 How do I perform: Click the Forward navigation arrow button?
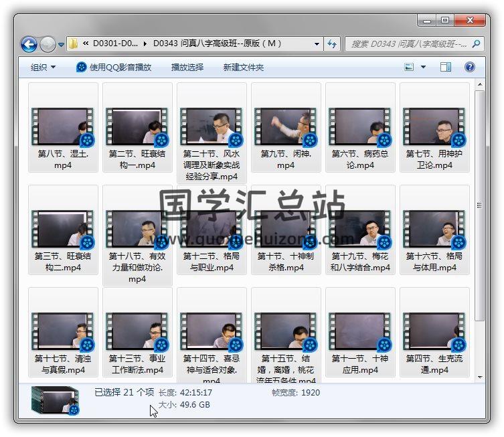point(48,45)
